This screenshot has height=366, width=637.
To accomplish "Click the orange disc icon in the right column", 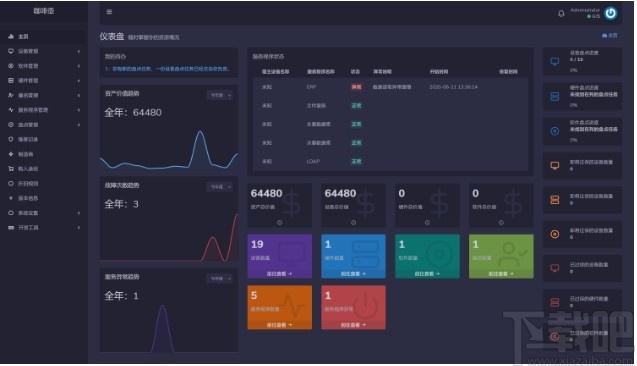I will 555,234.
